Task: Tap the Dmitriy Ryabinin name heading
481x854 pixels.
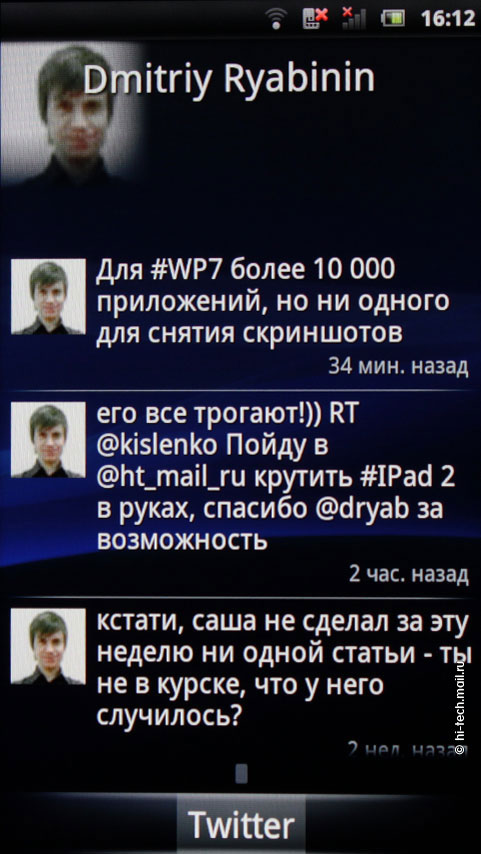Action: click(229, 80)
